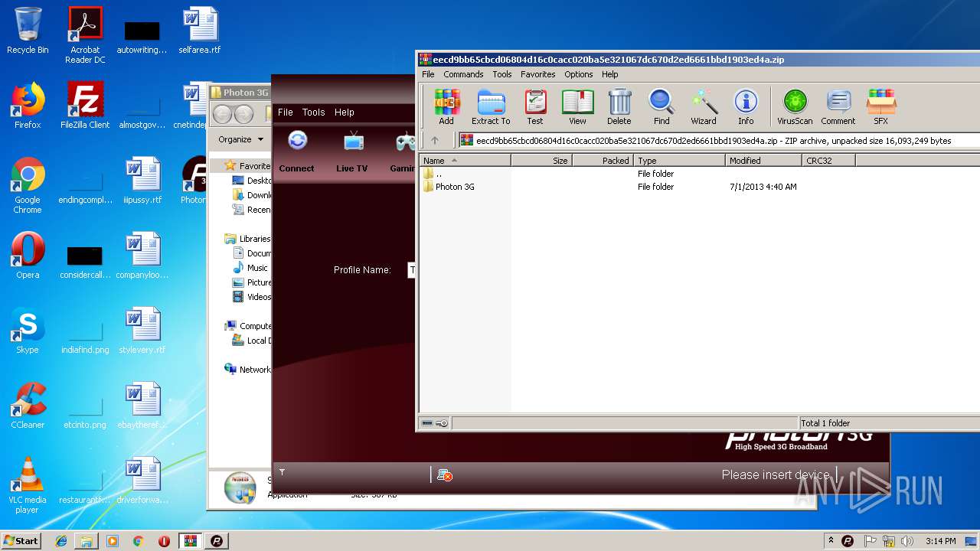The image size is (980, 551).
Task: Click the Profile Name input field
Action: [x=412, y=270]
